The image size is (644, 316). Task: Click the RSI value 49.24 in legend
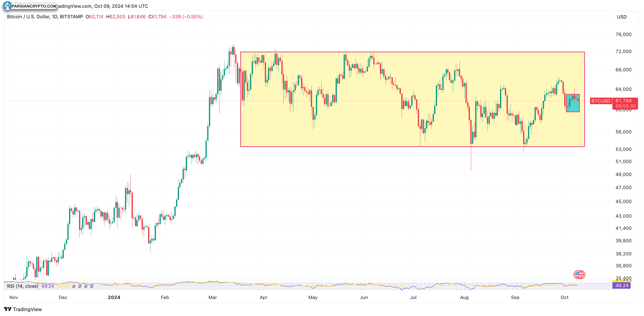47,286
